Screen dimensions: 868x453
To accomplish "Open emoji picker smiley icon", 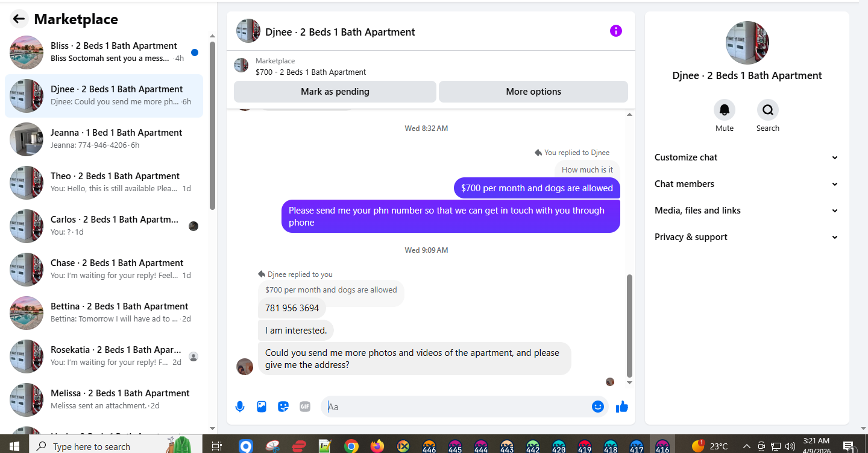I will [x=598, y=407].
